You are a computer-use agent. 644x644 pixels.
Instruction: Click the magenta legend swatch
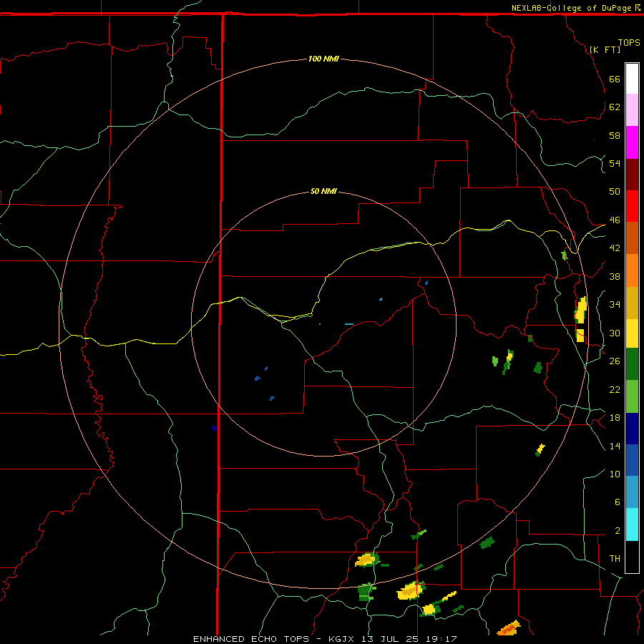tap(632, 142)
